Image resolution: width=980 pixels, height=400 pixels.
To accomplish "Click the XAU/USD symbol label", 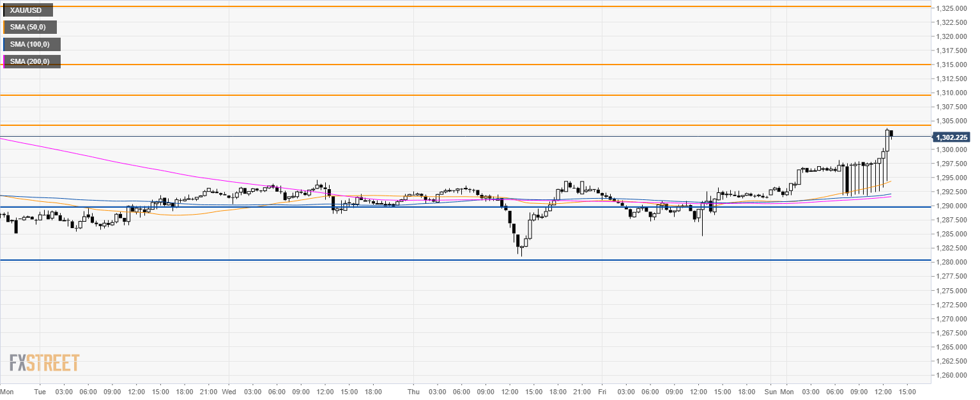I will tap(27, 10).
